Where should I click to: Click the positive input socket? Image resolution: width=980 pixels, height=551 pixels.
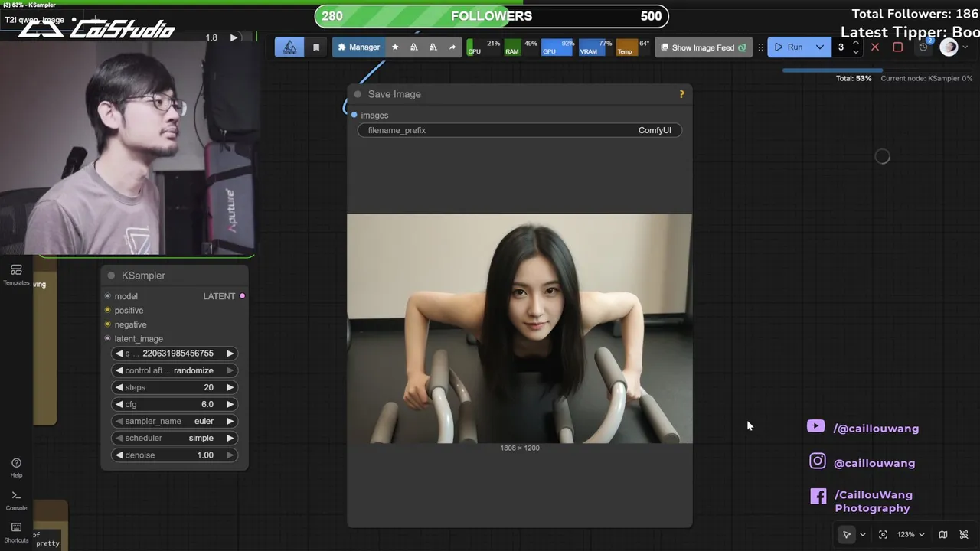(x=108, y=310)
